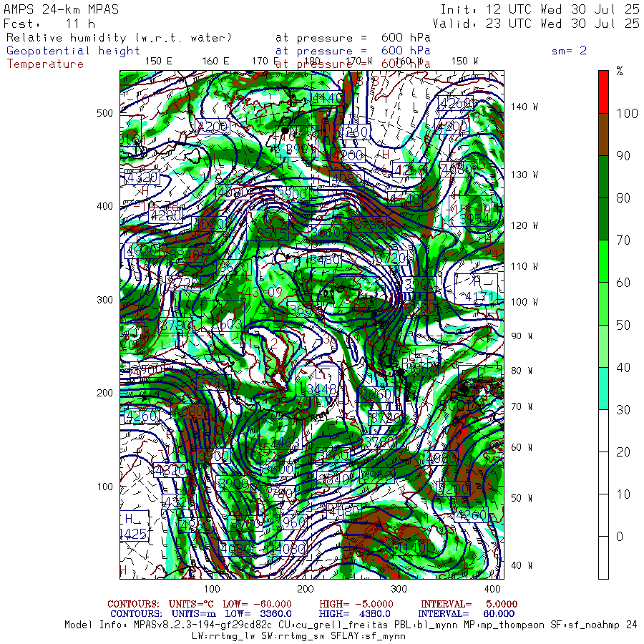The height and width of the screenshot is (644, 644).
Task: Click the 'Model Info: MPASv8.2.3' text line
Action: (351, 625)
